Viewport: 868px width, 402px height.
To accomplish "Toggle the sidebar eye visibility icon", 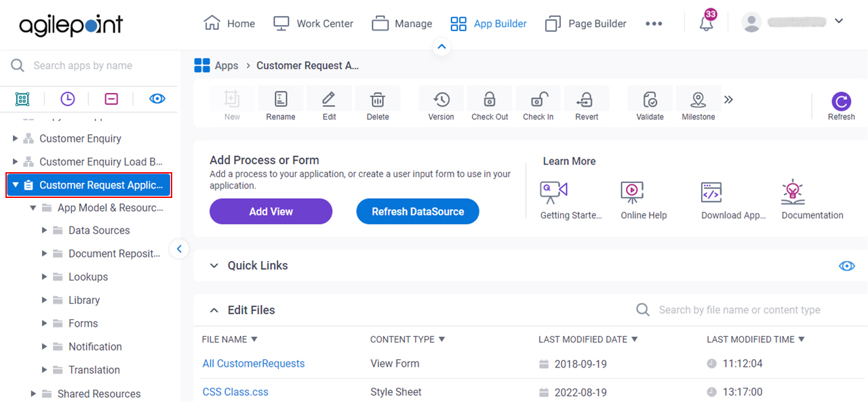I will tap(157, 99).
